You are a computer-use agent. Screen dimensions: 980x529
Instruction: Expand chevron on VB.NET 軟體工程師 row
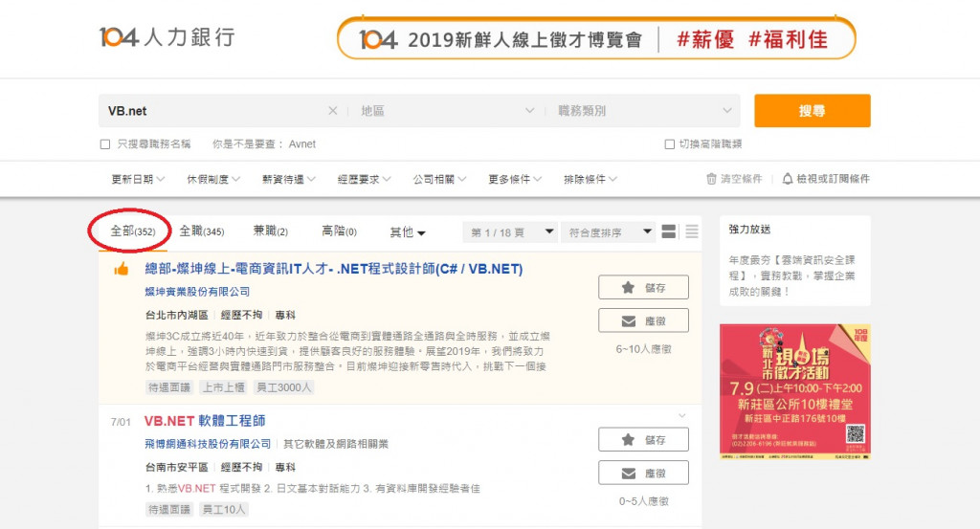(x=681, y=415)
